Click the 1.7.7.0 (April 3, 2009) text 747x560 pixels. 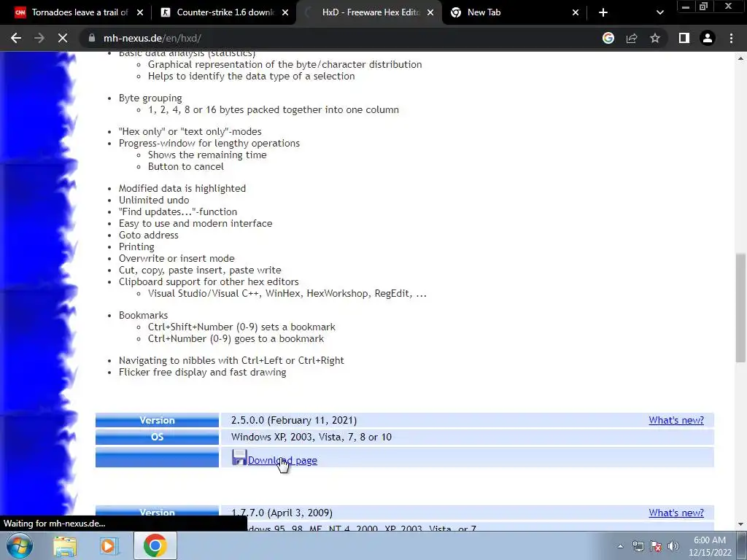click(282, 513)
